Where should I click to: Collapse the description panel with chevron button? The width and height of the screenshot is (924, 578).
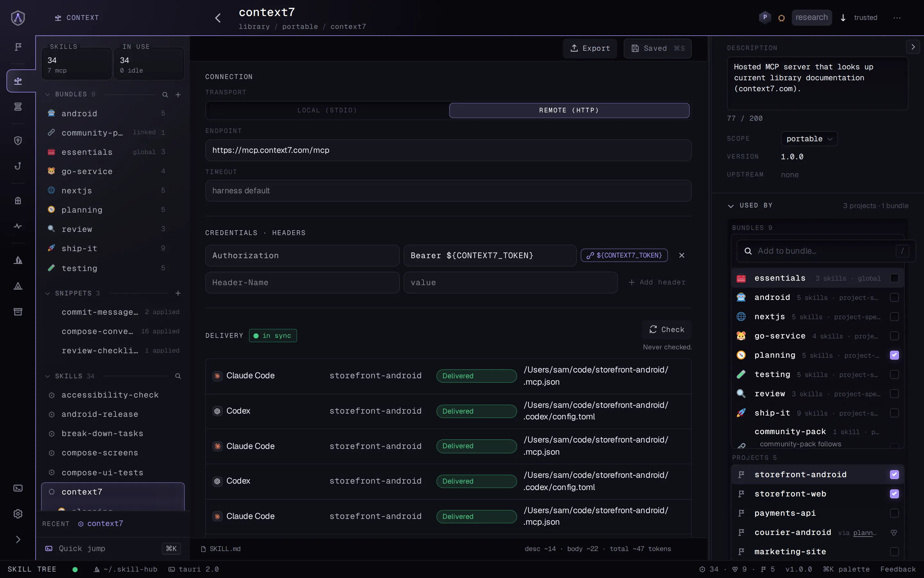pos(913,47)
